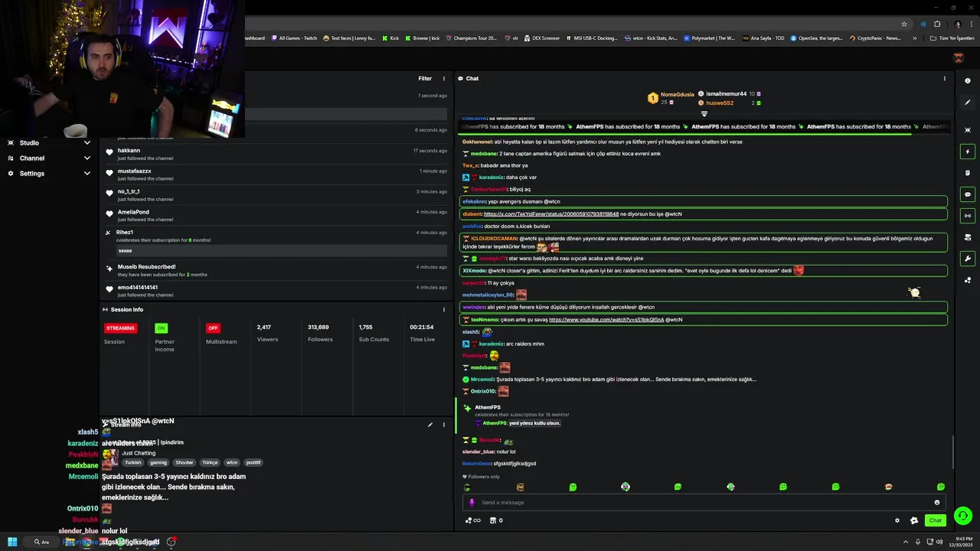The width and height of the screenshot is (980, 551).
Task: Click the Just Chatting category label
Action: pos(139,453)
